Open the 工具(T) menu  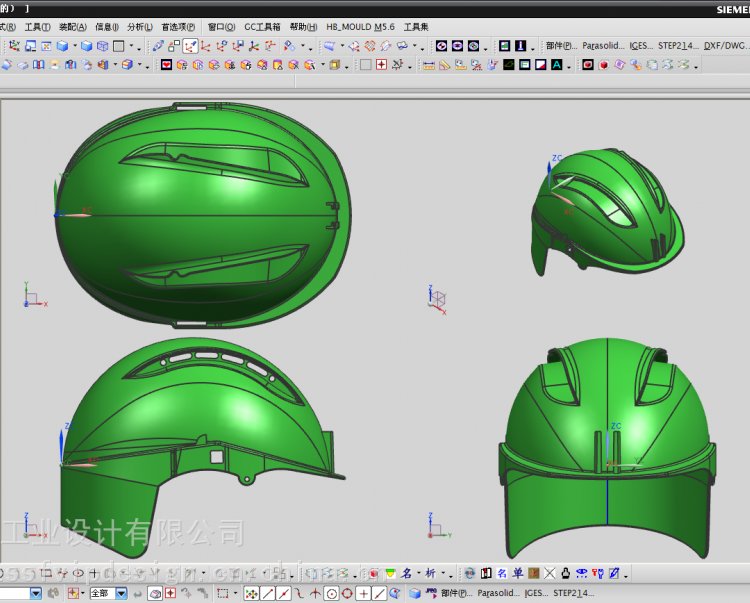coord(37,27)
